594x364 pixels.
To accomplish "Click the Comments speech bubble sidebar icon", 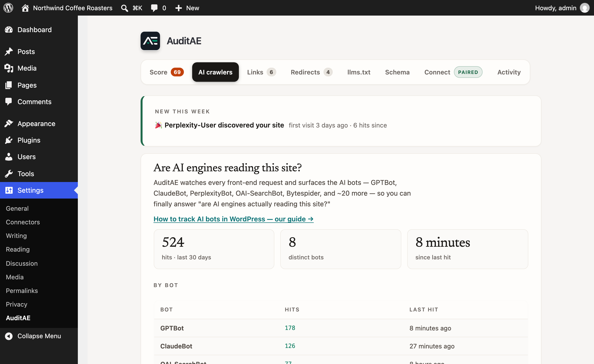I will click(x=9, y=102).
